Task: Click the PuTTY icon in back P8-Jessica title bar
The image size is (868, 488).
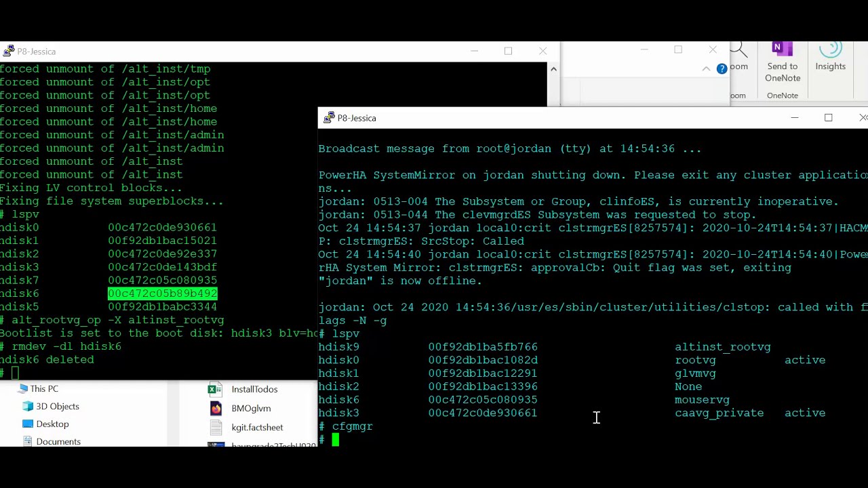Action: click(x=8, y=51)
